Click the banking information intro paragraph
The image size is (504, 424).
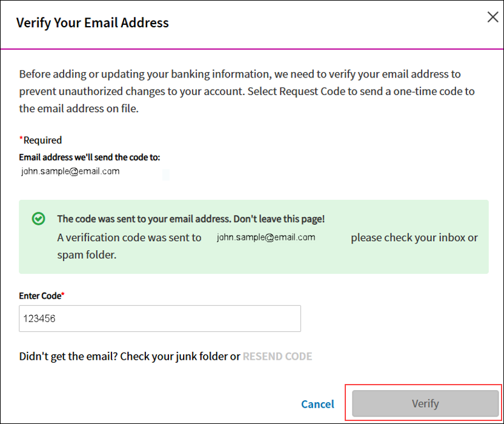[x=247, y=91]
